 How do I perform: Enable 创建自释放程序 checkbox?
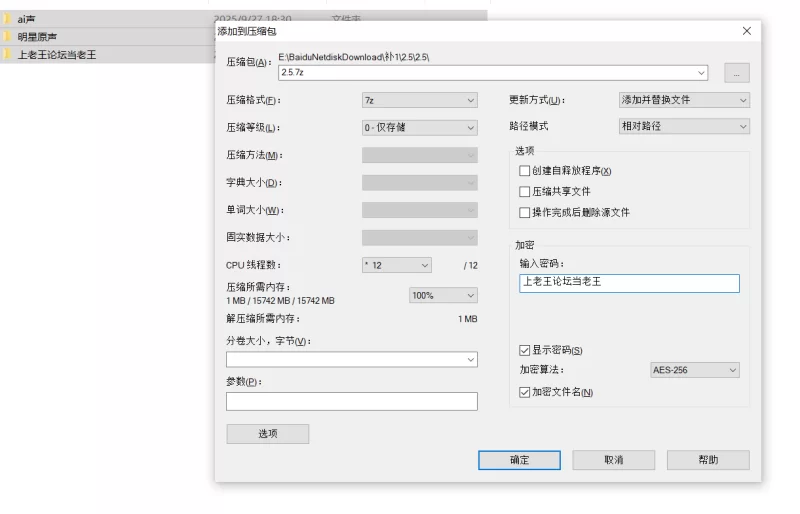pyautogui.click(x=525, y=171)
